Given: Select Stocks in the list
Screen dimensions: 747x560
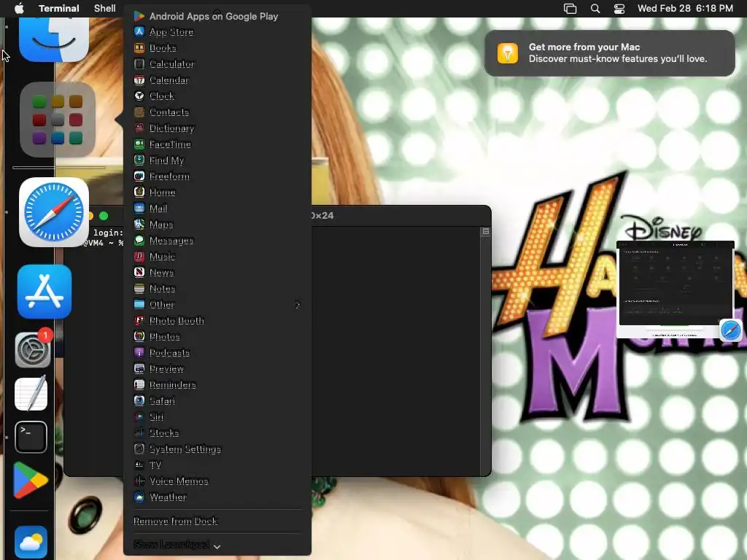Looking at the screenshot, I should [x=217, y=433].
